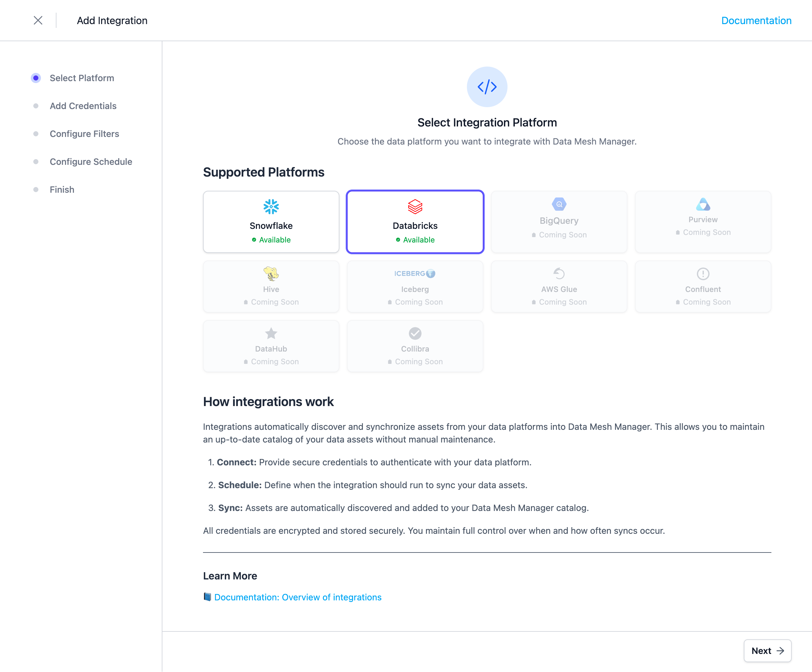This screenshot has width=812, height=672.
Task: Select the Hive bee icon
Action: 271,273
